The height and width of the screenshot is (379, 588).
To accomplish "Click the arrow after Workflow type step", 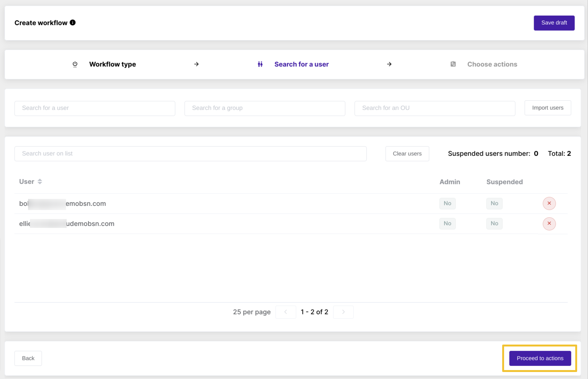I will point(197,64).
